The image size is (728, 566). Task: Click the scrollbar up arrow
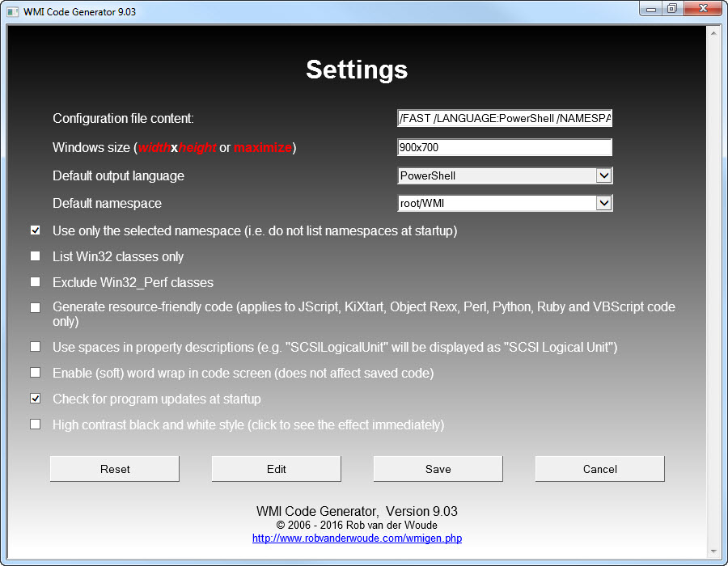pyautogui.click(x=713, y=33)
